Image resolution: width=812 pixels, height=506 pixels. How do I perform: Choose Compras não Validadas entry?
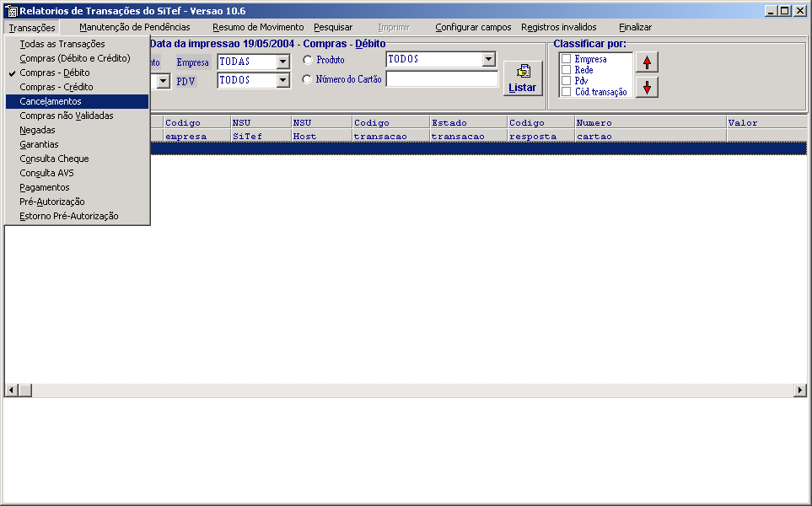click(x=78, y=116)
